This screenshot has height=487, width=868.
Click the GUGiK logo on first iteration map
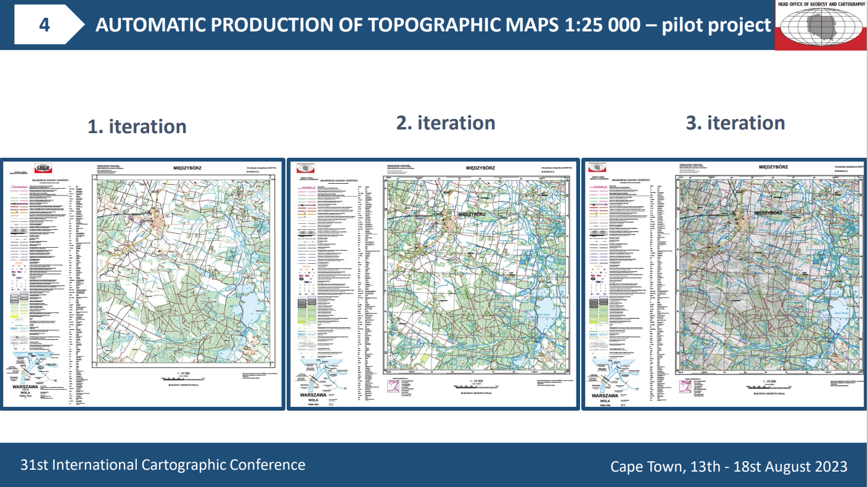[44, 167]
